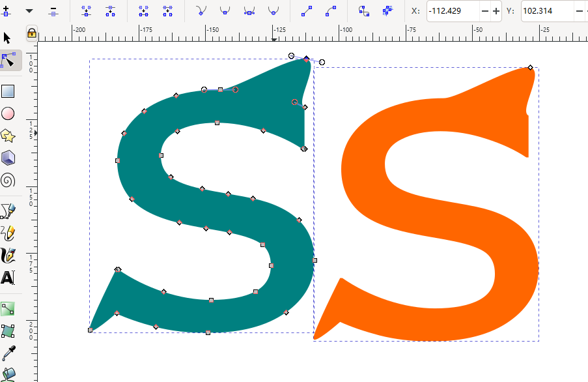The height and width of the screenshot is (382, 588).
Task: Select the Pencil freehand tool
Action: (8, 233)
